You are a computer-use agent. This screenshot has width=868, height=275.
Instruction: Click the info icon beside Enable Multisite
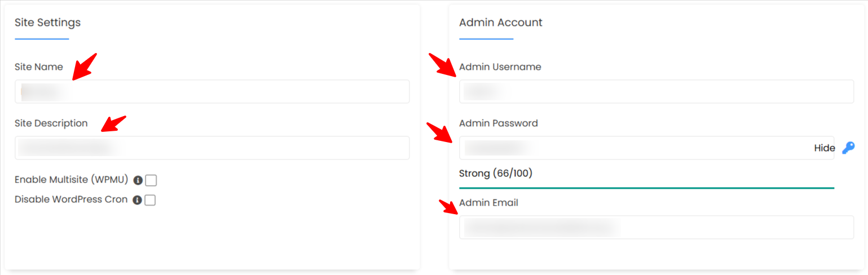click(138, 180)
